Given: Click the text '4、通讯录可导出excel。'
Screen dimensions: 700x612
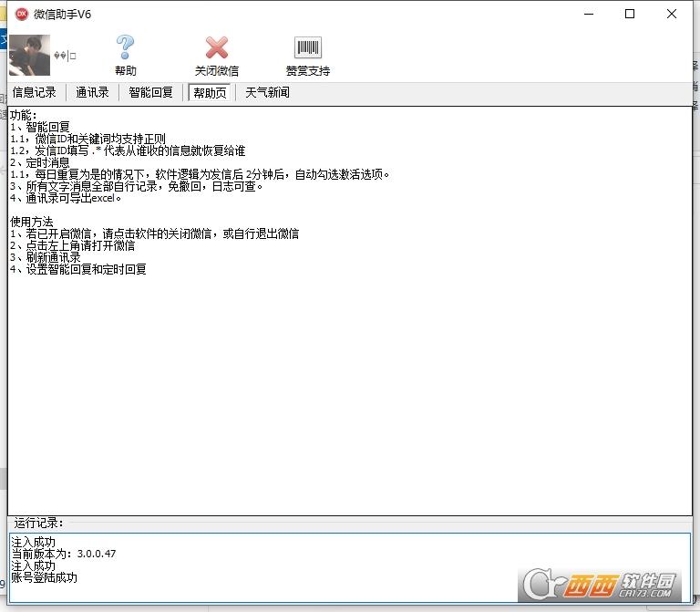Looking at the screenshot, I should tap(66, 198).
